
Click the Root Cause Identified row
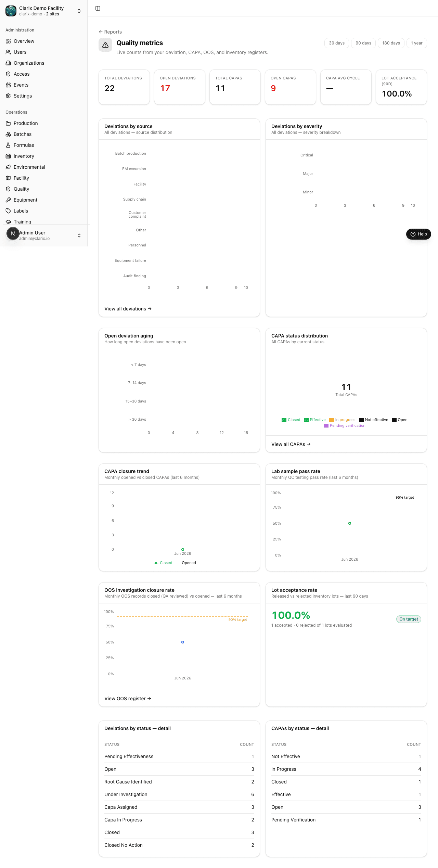click(x=179, y=782)
